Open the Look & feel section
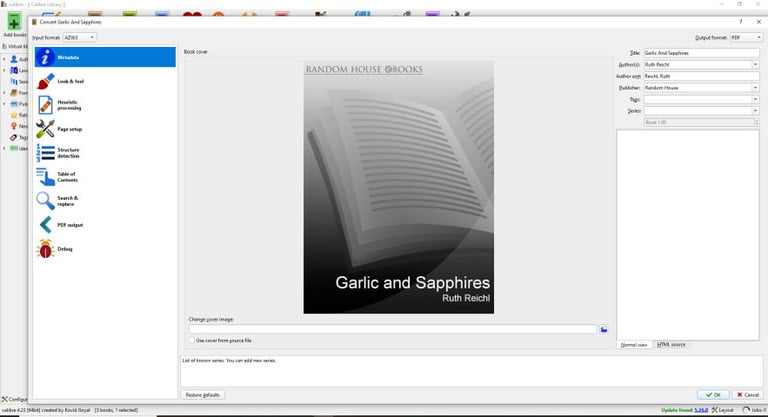Screen dimensions: 768x417 coord(70,79)
